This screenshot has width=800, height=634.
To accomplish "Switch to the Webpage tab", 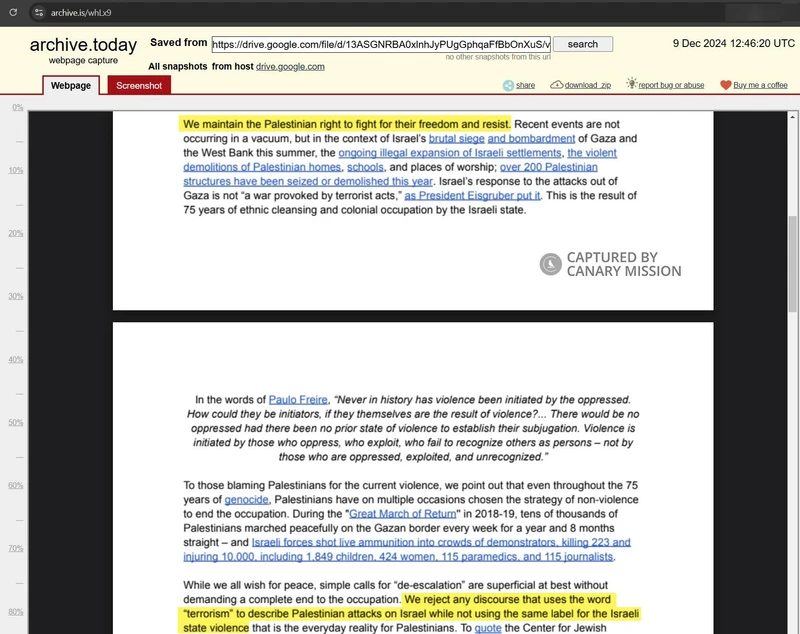I will click(71, 85).
